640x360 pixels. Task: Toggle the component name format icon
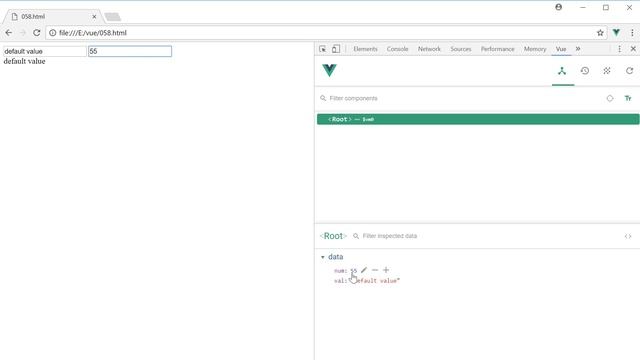point(628,98)
